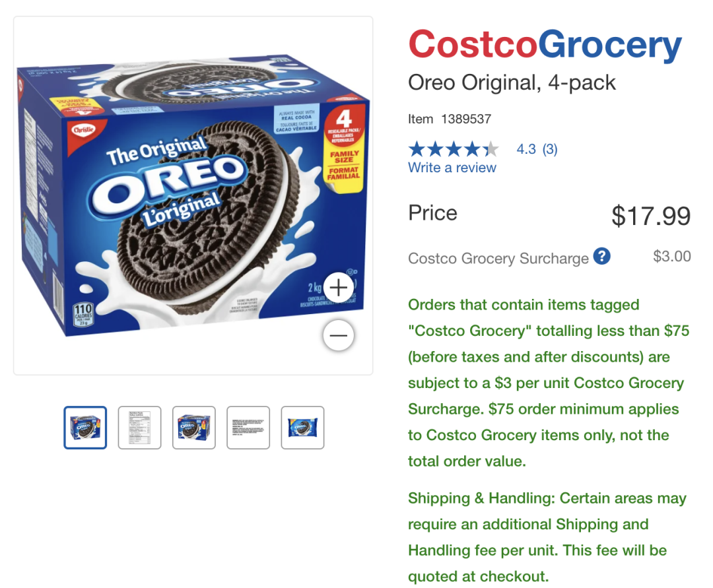Zoom out with the minus icon

(338, 336)
